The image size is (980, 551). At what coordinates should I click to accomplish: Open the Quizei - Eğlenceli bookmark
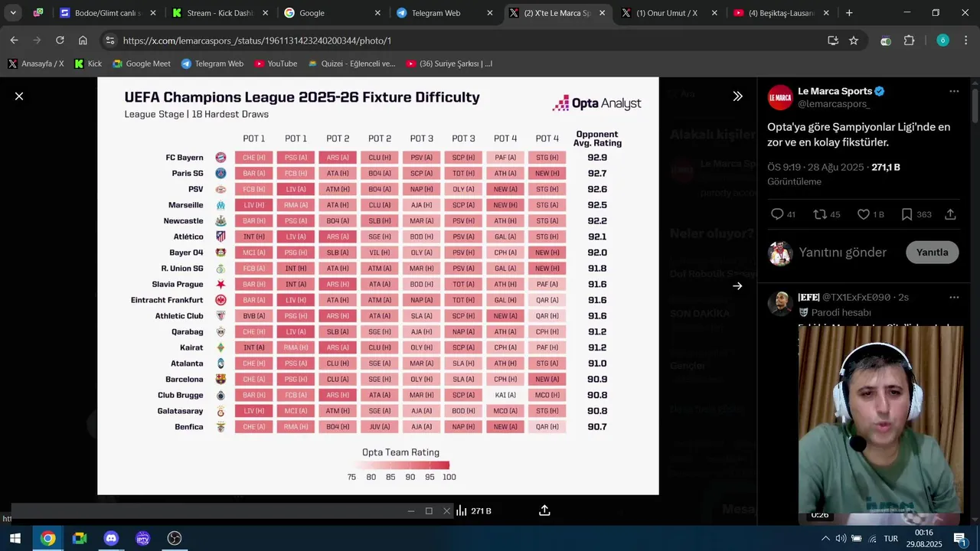[x=351, y=64]
